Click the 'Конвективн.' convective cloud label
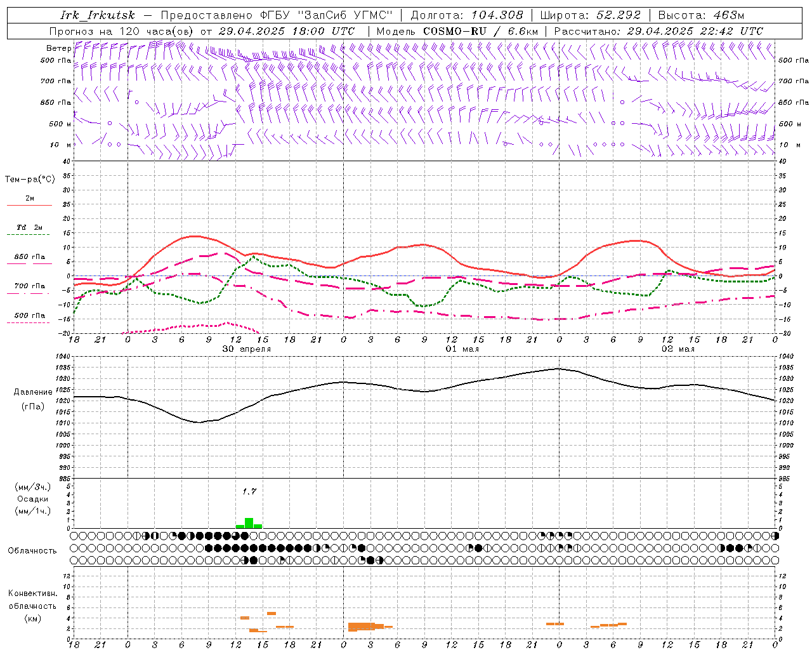812x650 pixels. coord(32,594)
